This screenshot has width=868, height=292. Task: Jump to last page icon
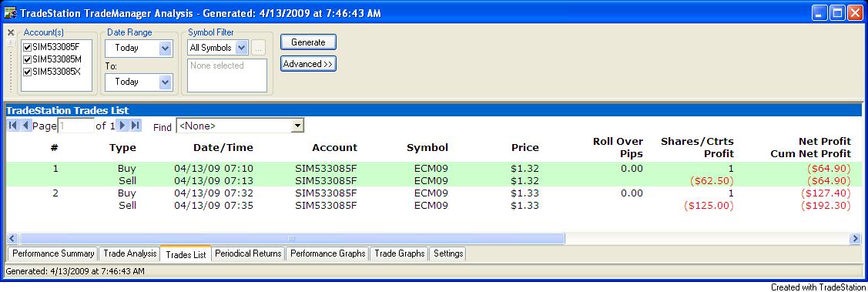[x=136, y=126]
